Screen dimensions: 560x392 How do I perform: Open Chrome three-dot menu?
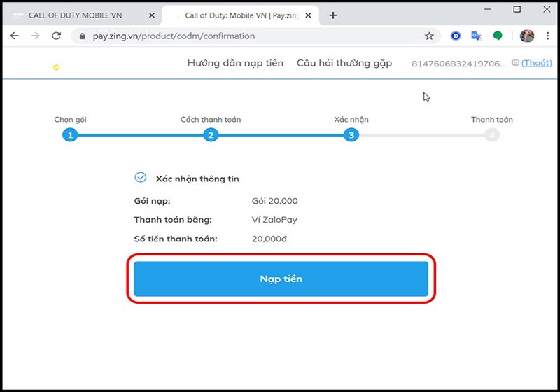tap(547, 36)
